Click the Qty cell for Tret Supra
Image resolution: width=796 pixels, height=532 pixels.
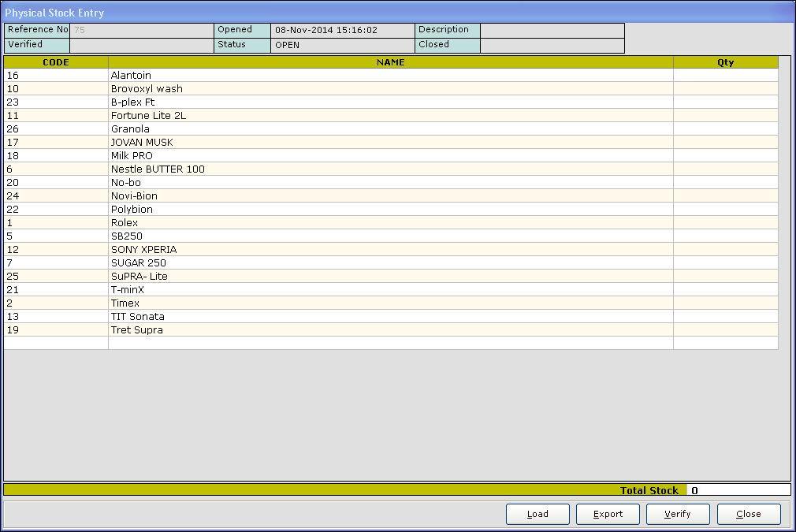point(725,330)
